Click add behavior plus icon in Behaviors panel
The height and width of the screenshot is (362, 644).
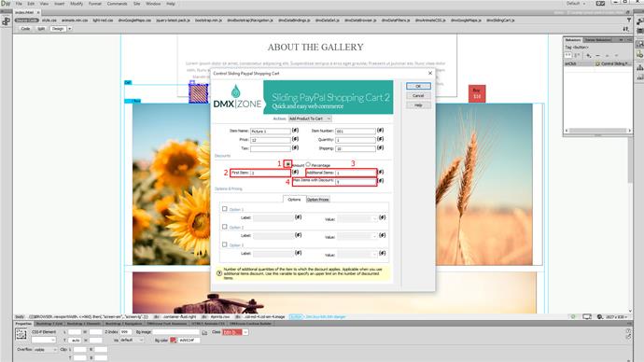[589, 55]
